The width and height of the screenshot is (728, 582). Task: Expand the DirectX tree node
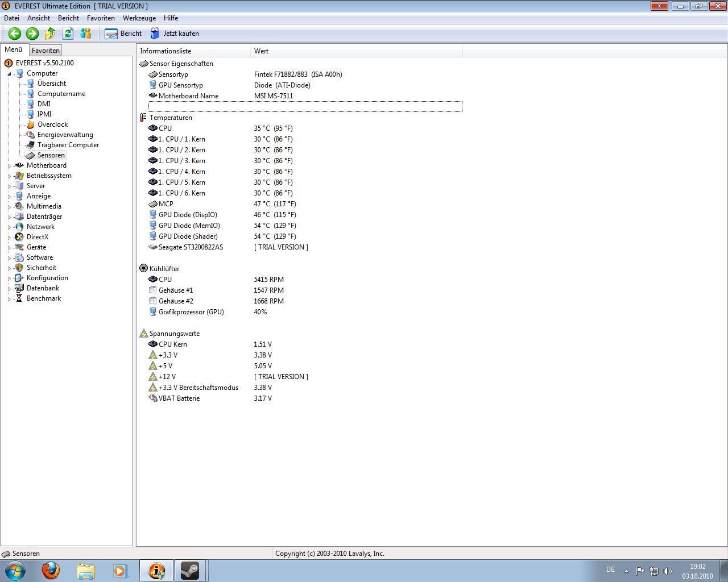point(9,238)
